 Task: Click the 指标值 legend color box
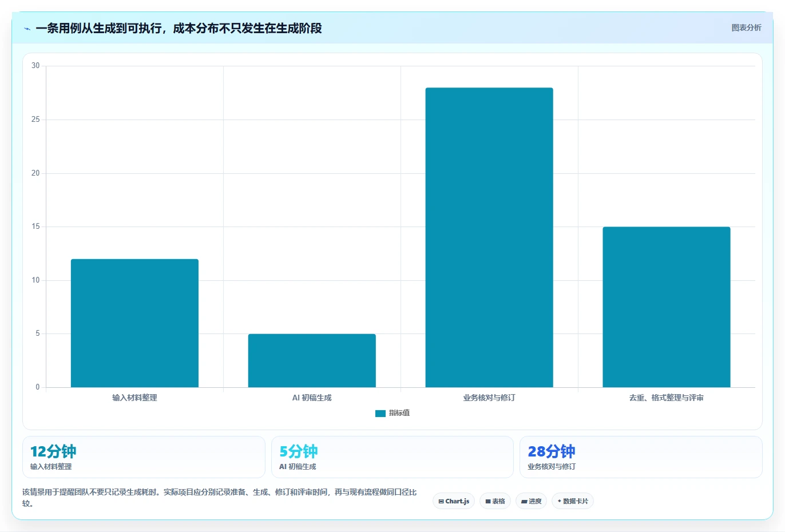click(380, 414)
